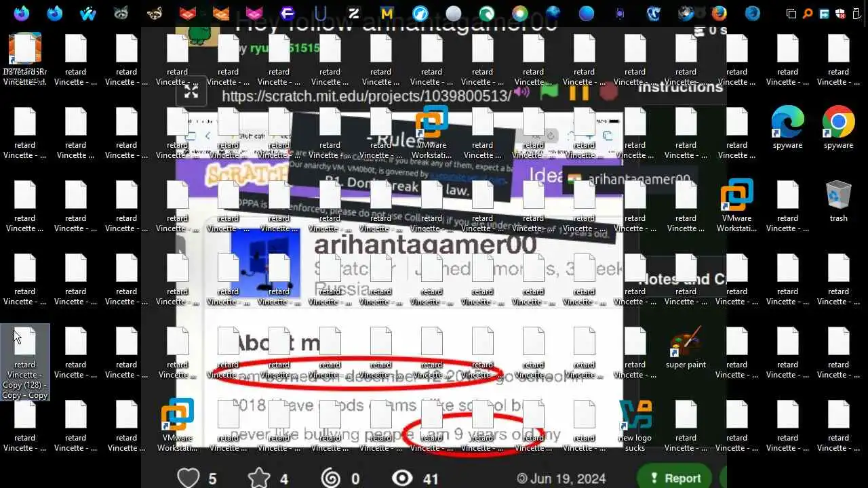Click the fullscreen arrows icon of the Scratch player

tap(191, 93)
